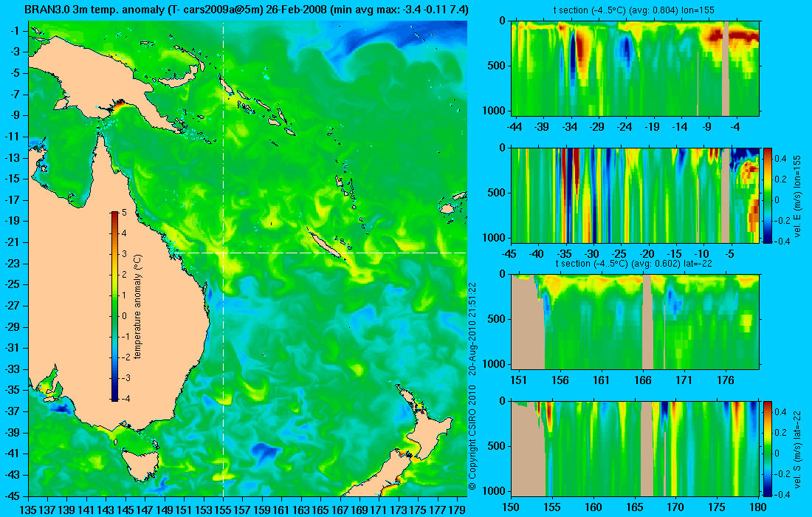
Task: Select the southward velocity section plot for lat=-22
Action: click(635, 448)
